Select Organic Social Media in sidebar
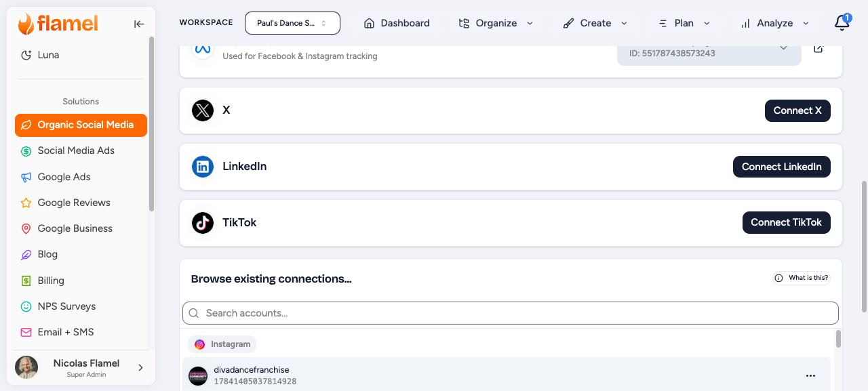 tap(81, 125)
